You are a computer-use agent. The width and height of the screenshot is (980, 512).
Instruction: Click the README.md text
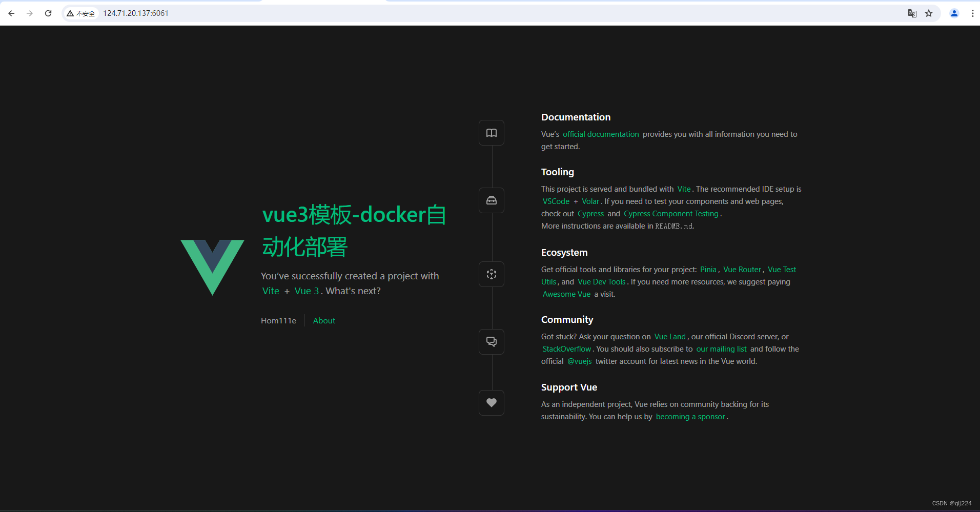point(674,226)
